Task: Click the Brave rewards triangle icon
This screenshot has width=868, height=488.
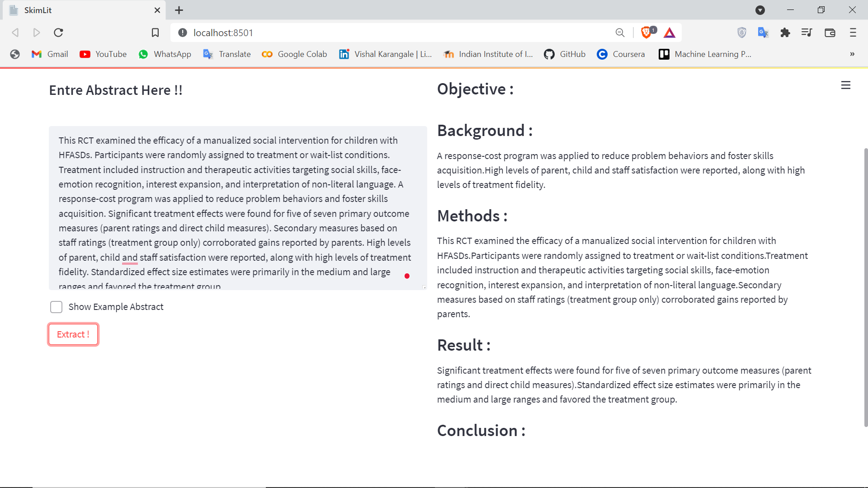Action: (670, 33)
